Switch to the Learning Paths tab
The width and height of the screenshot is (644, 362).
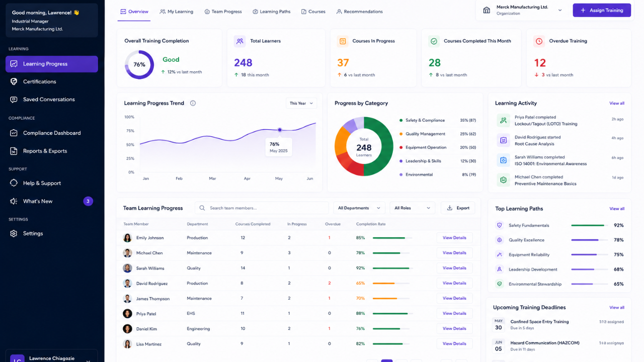272,12
